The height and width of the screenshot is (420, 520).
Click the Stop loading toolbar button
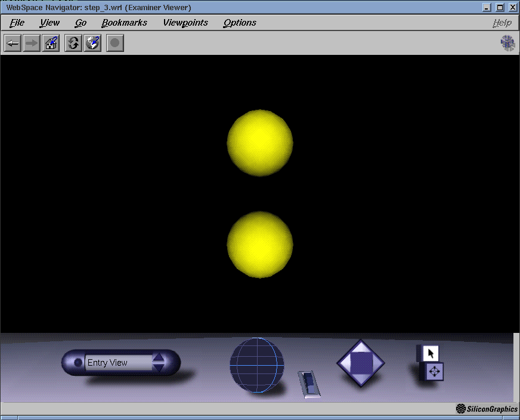115,43
